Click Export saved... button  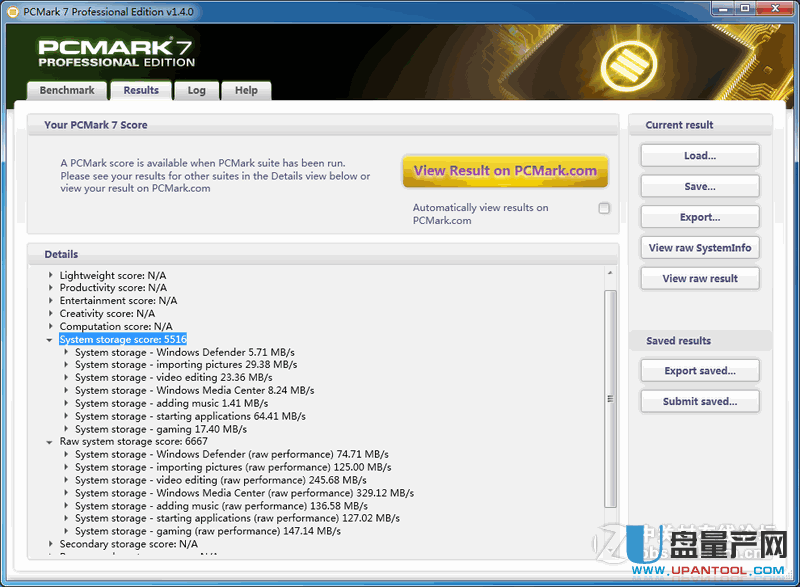(699, 371)
